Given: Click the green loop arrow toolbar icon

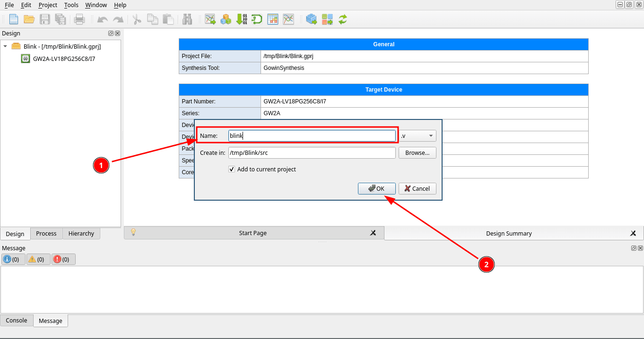Looking at the screenshot, I should click(x=257, y=19).
